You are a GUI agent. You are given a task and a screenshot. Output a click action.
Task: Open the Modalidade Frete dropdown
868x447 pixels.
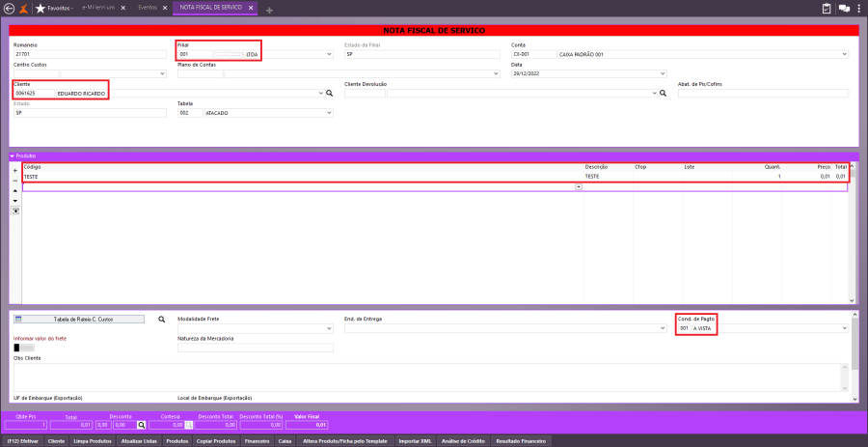tap(330, 328)
